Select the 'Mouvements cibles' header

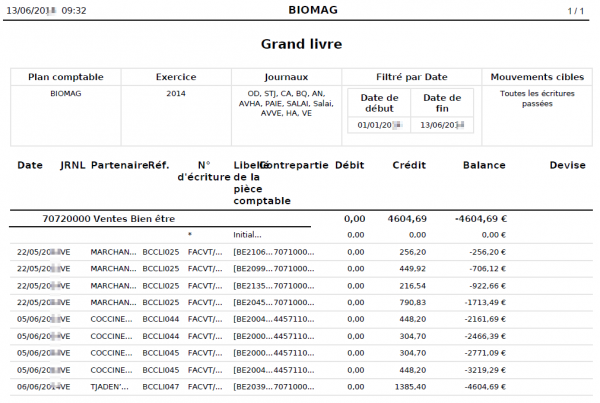[537, 77]
